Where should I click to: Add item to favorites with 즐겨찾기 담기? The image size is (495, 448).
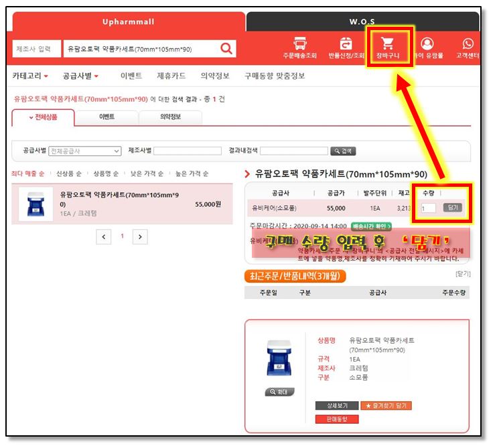pyautogui.click(x=386, y=406)
